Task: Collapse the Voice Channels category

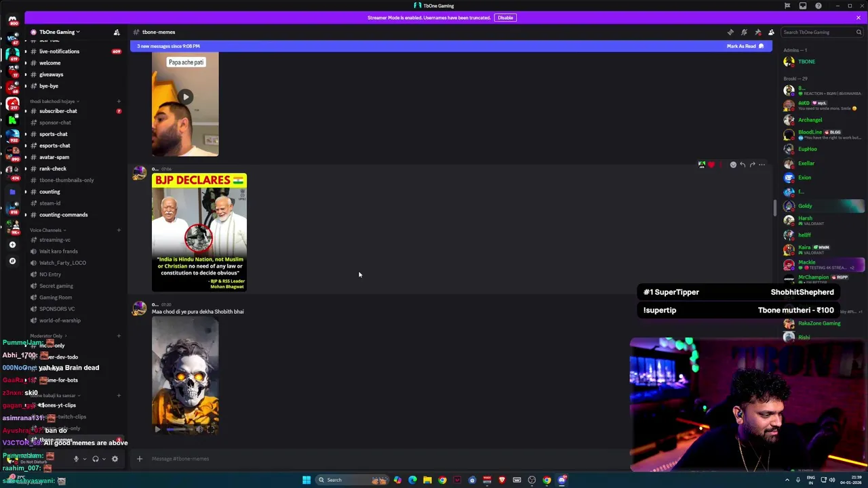Action: [47, 230]
